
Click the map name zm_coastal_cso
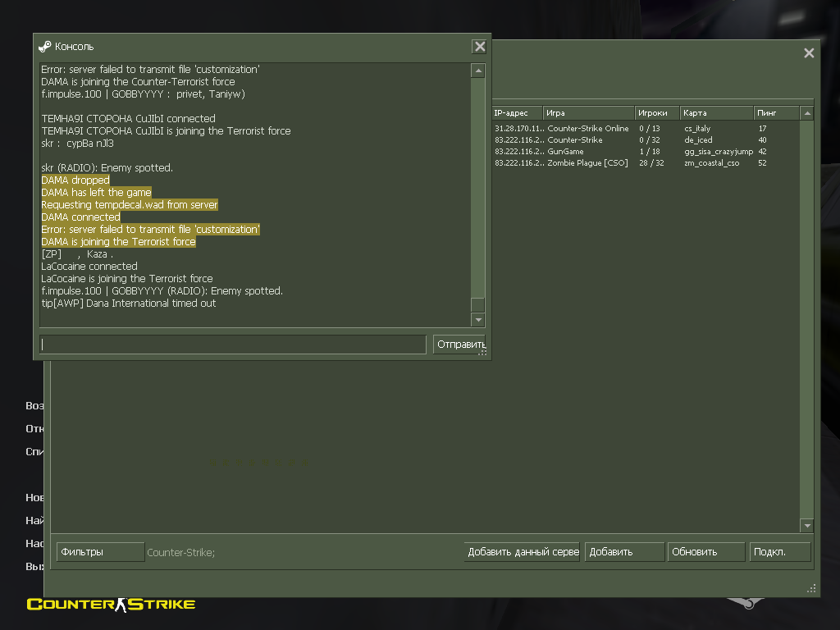click(x=711, y=163)
